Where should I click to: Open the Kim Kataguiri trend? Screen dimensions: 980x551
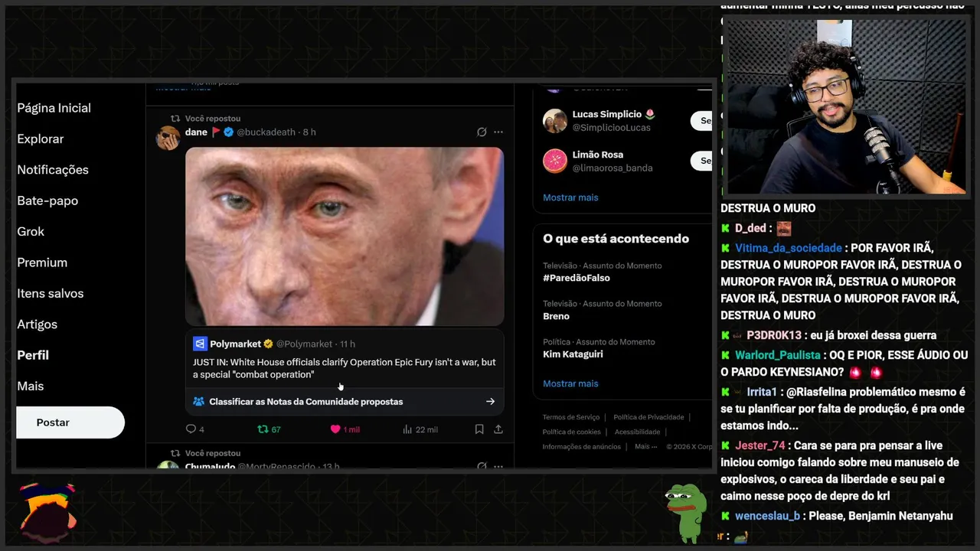[x=573, y=354]
